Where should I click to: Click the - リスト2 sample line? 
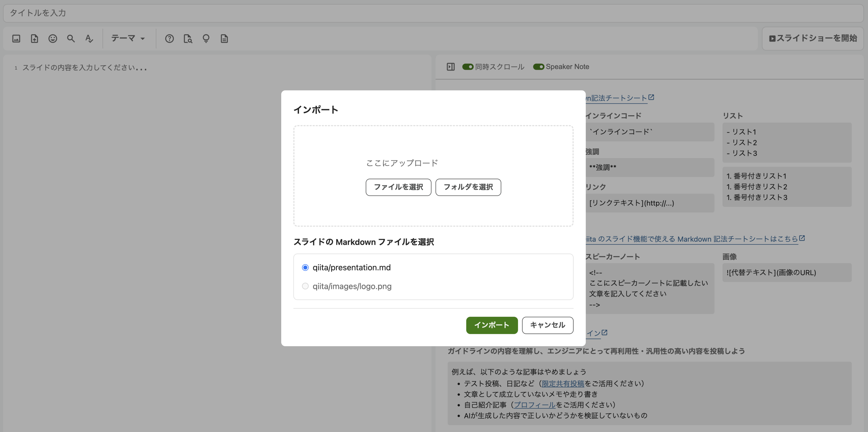[x=742, y=142]
